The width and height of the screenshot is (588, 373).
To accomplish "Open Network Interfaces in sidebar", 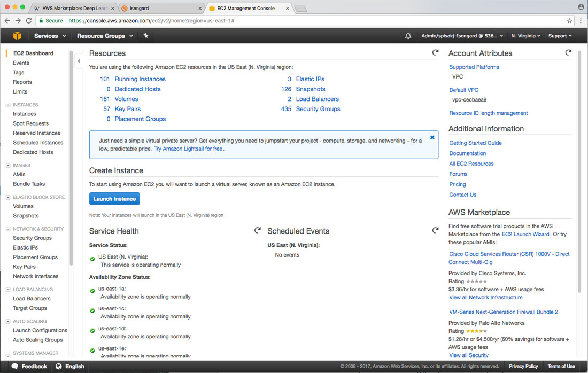I will (x=36, y=276).
